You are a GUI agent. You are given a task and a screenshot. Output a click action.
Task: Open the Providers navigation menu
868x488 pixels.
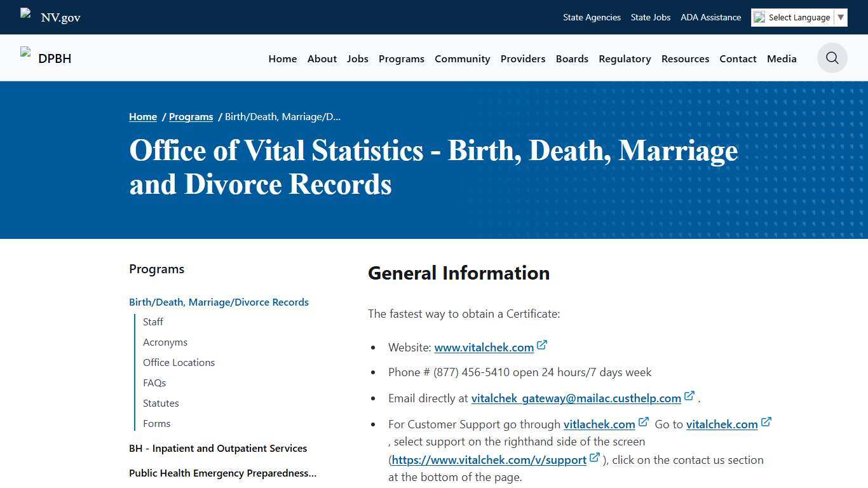[522, 58]
